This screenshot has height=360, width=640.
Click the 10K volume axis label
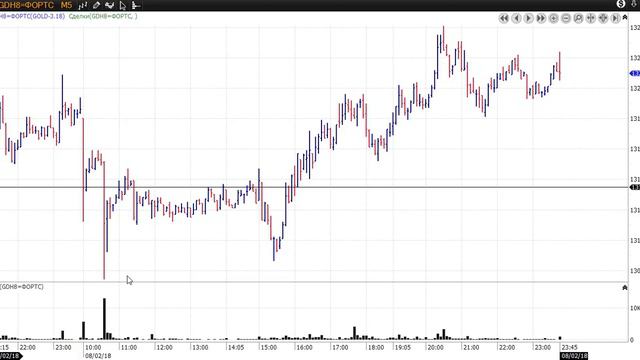[x=635, y=308]
